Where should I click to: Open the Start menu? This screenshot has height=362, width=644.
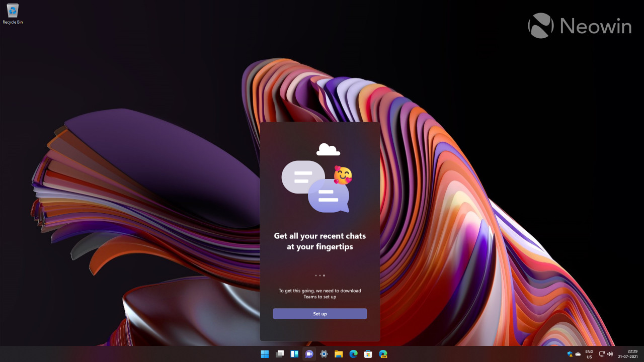click(264, 353)
